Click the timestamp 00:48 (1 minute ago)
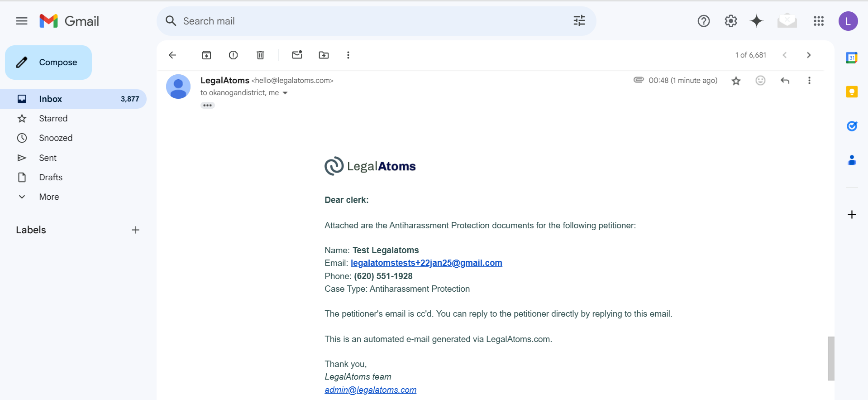 pyautogui.click(x=683, y=80)
